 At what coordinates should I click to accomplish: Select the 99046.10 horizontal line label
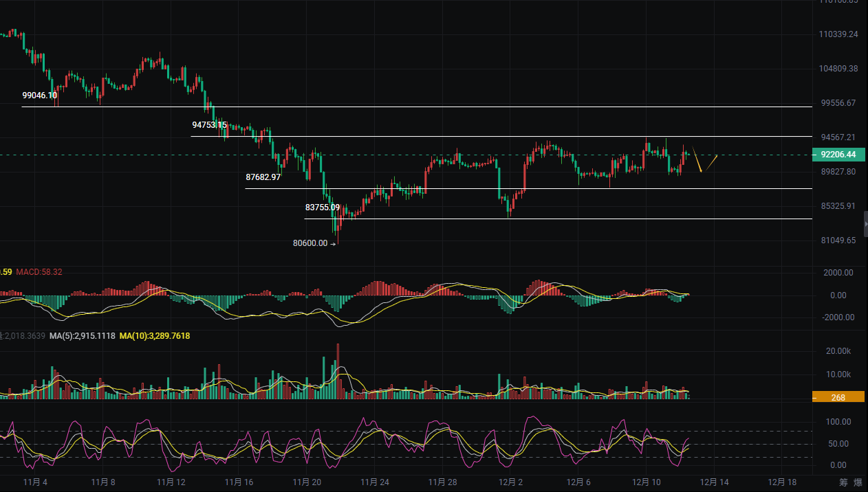tap(39, 96)
